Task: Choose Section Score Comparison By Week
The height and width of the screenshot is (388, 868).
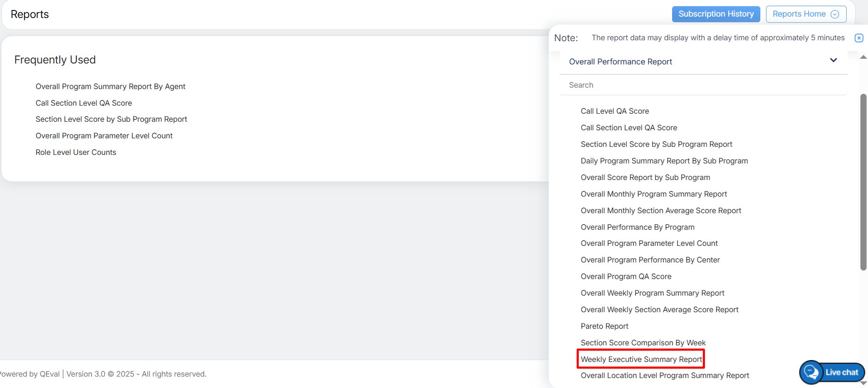Action: [x=643, y=343]
